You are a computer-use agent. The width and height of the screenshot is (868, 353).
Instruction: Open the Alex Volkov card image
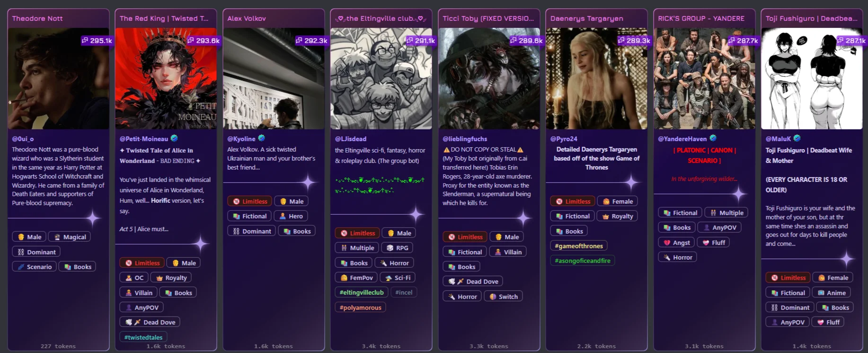click(x=274, y=79)
